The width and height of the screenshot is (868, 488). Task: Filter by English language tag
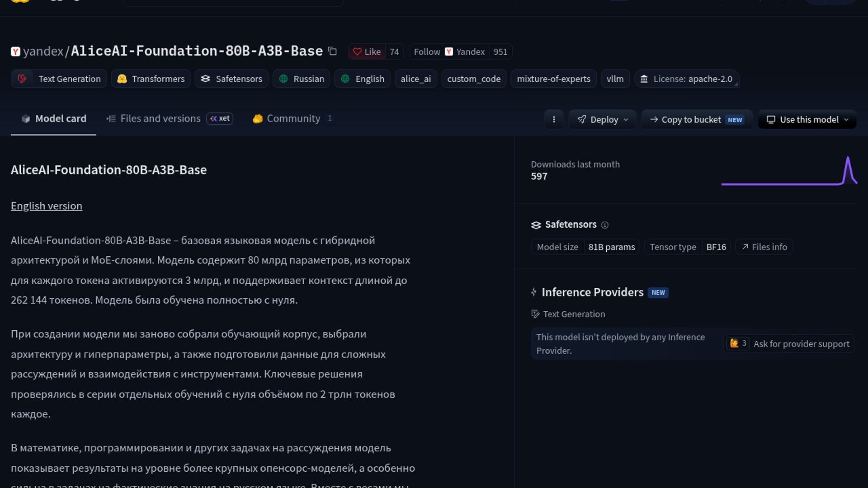[363, 79]
